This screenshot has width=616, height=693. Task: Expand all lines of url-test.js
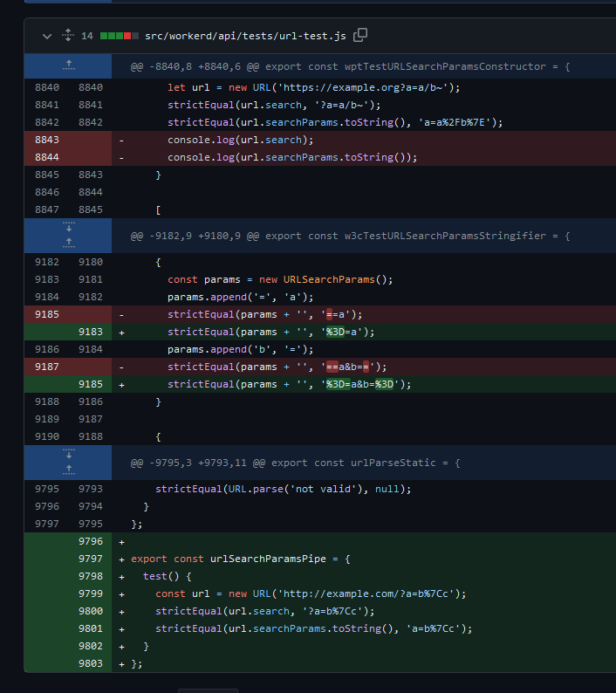point(68,36)
